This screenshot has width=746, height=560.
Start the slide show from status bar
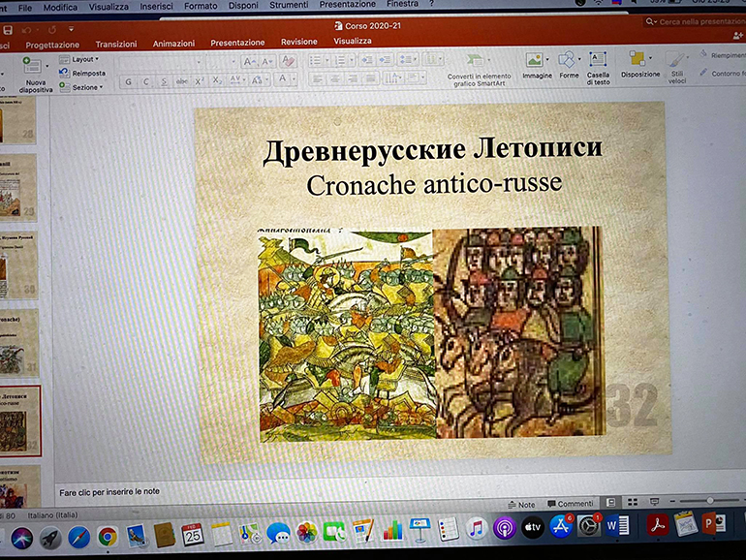(x=655, y=502)
